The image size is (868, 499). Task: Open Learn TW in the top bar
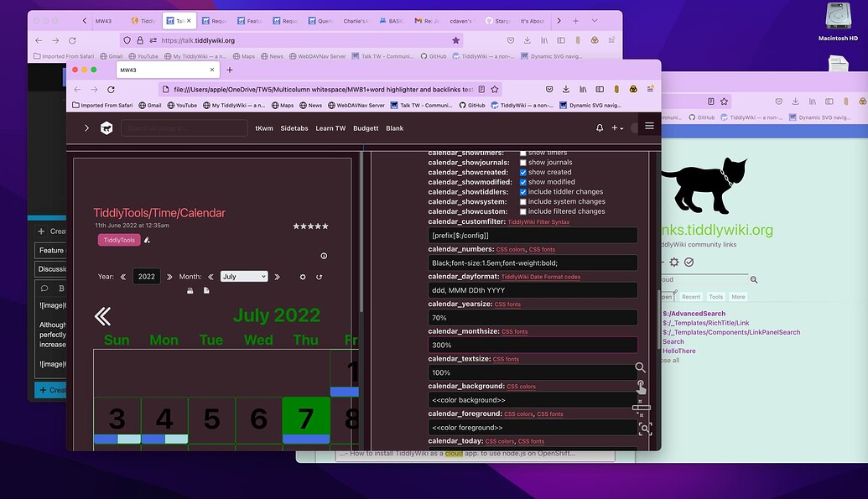point(330,128)
